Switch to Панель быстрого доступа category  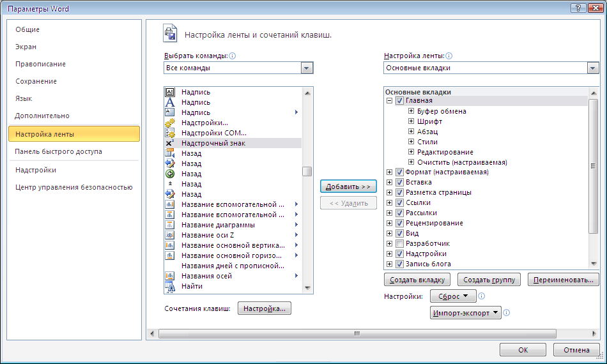tap(58, 151)
